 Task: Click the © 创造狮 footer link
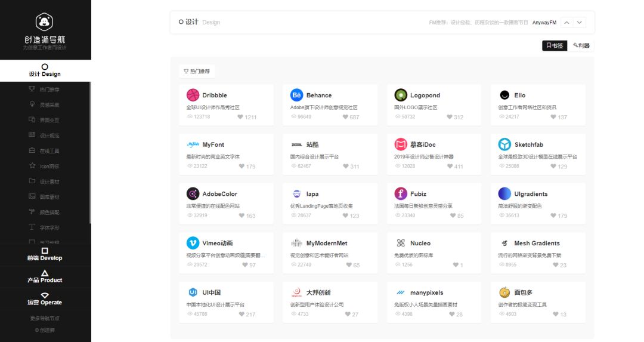45,329
